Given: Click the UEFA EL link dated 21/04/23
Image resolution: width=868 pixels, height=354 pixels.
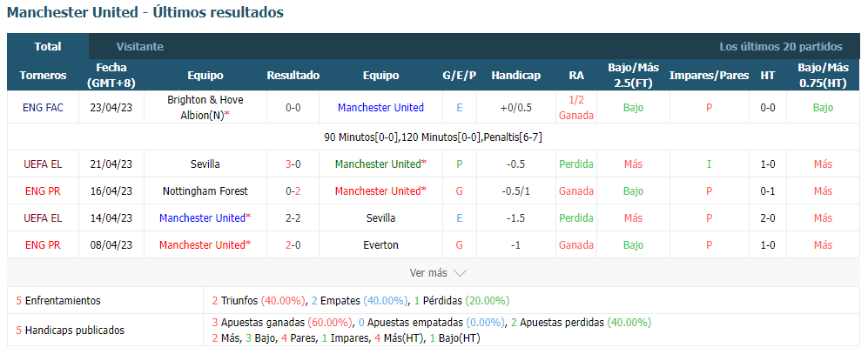Looking at the screenshot, I should [44, 164].
